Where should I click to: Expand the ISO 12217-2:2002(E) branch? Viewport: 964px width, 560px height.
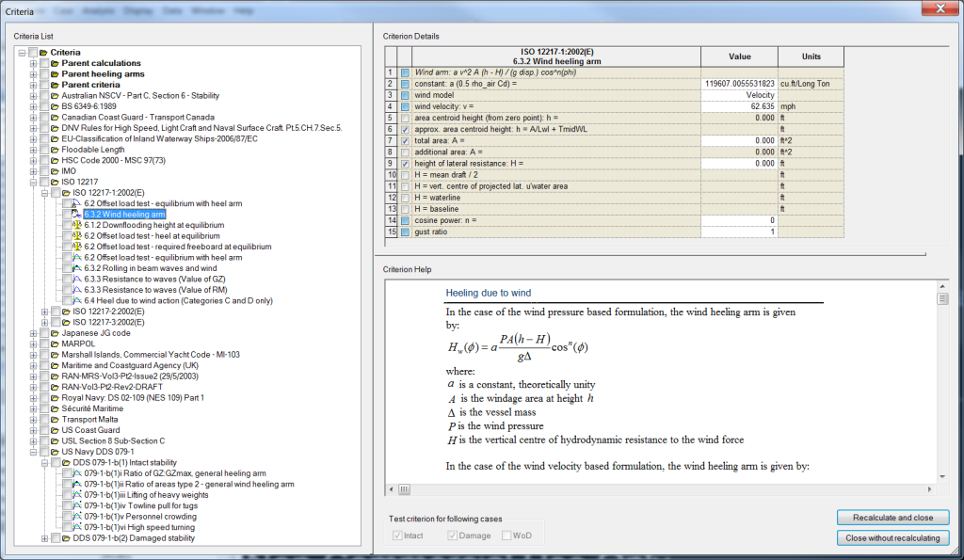(44, 312)
